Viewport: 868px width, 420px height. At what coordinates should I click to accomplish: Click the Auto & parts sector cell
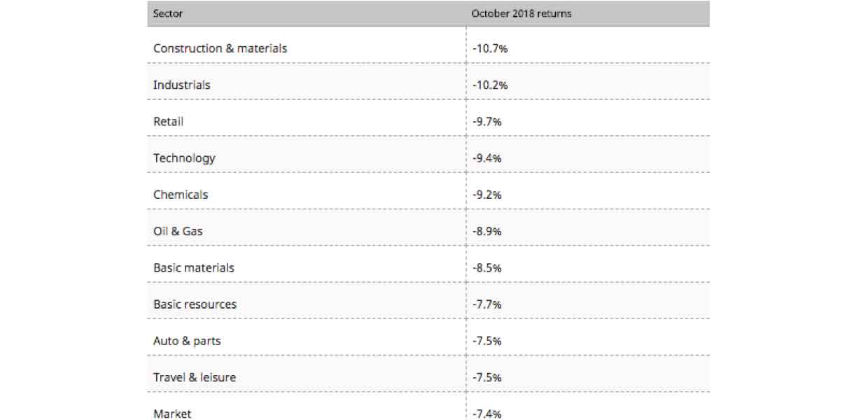pos(187,341)
